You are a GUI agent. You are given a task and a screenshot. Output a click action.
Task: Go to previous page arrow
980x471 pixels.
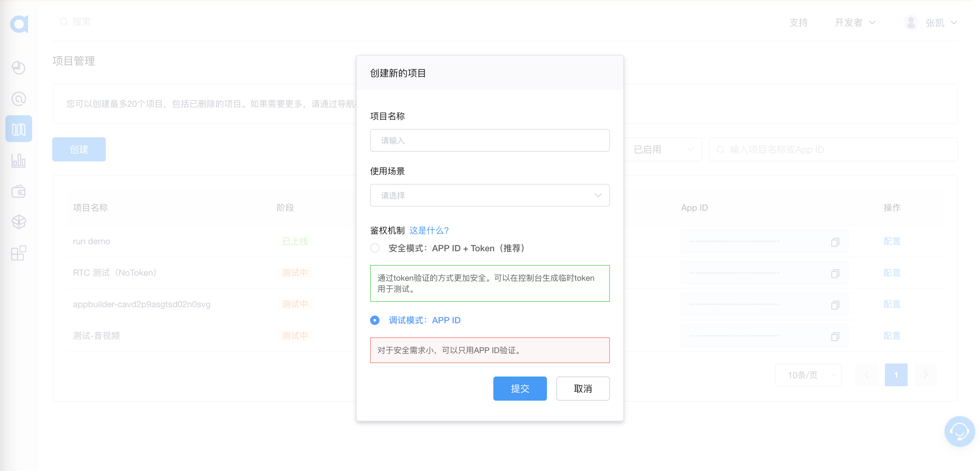(x=866, y=375)
